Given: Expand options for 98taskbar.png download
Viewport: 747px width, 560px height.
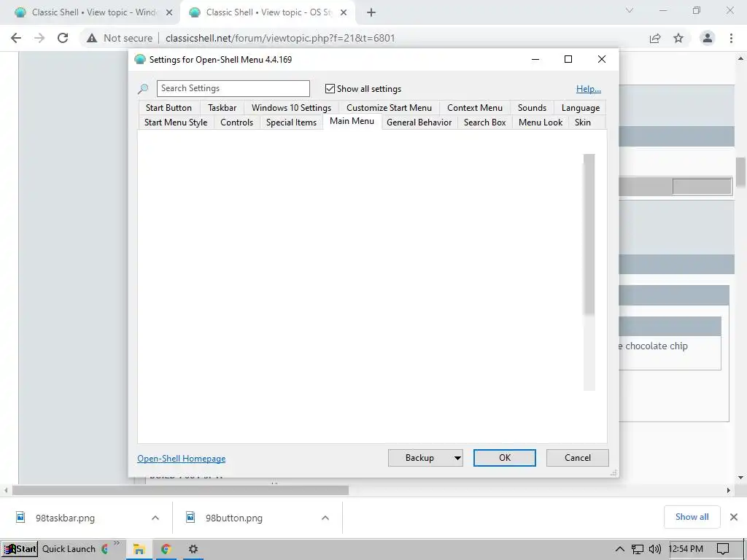Looking at the screenshot, I should pyautogui.click(x=155, y=518).
